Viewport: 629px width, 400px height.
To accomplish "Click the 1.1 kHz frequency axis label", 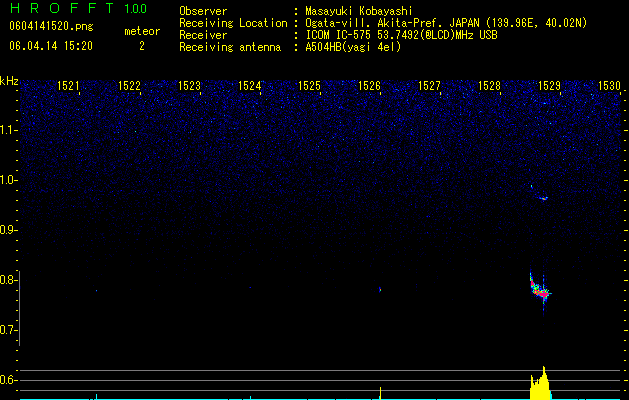I will (9, 130).
